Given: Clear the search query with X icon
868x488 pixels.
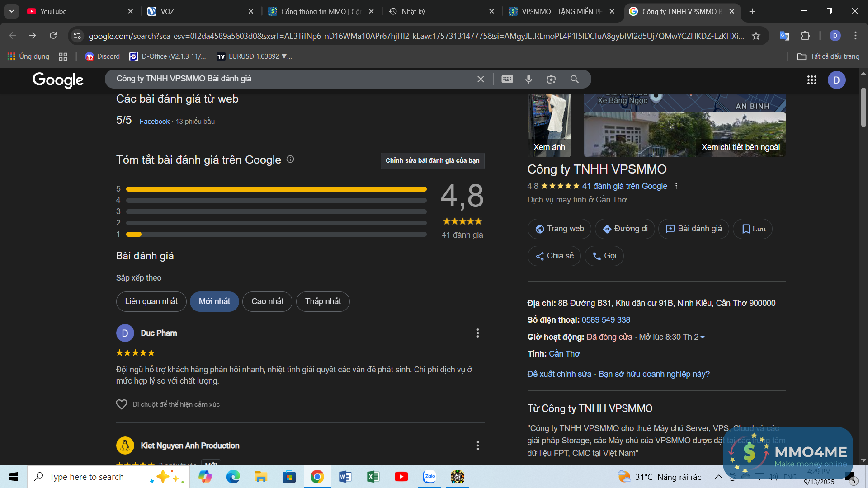Looking at the screenshot, I should [481, 79].
